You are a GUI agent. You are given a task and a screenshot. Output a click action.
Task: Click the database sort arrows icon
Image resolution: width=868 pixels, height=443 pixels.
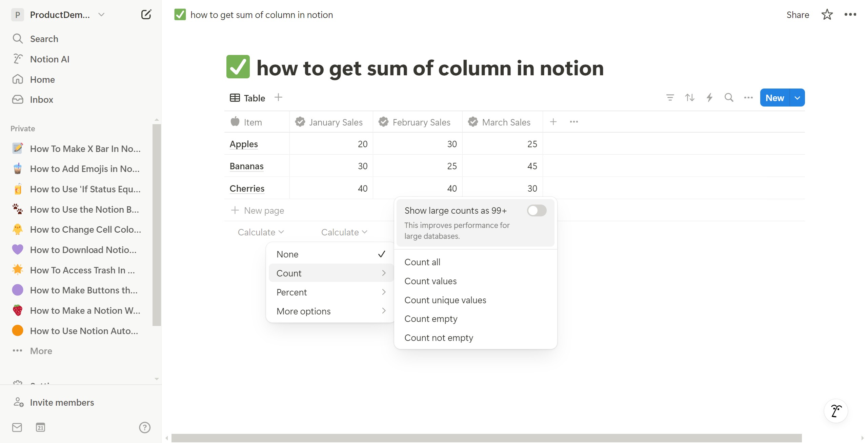[689, 98]
